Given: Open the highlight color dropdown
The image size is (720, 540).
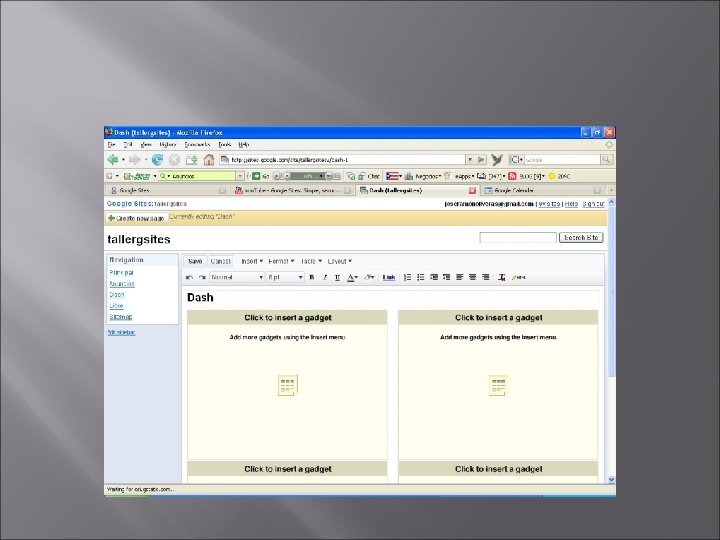Looking at the screenshot, I should 369,277.
